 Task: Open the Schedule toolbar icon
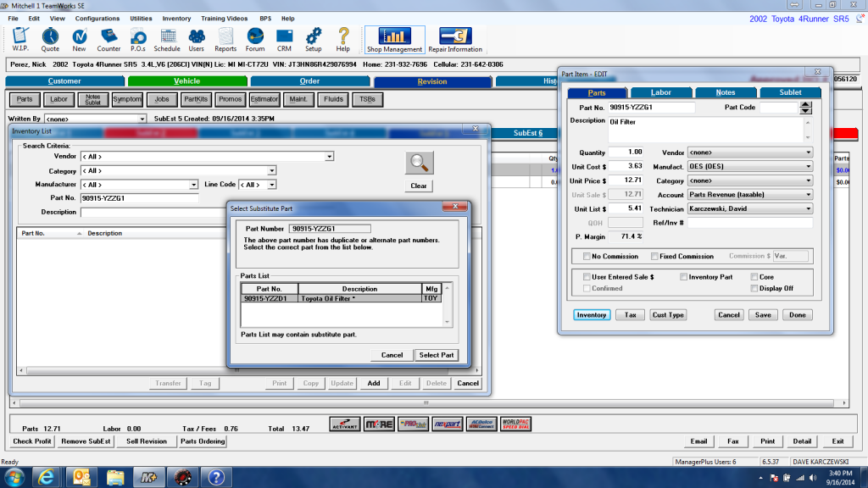(x=167, y=39)
